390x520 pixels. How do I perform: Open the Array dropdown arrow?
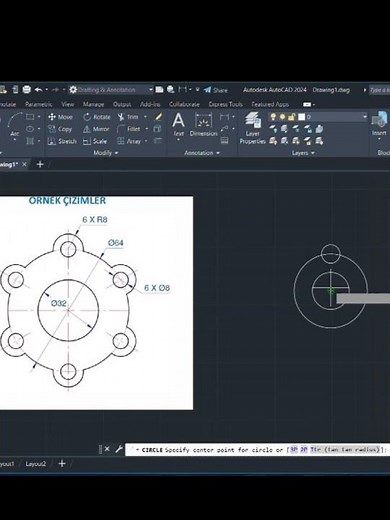(146, 141)
